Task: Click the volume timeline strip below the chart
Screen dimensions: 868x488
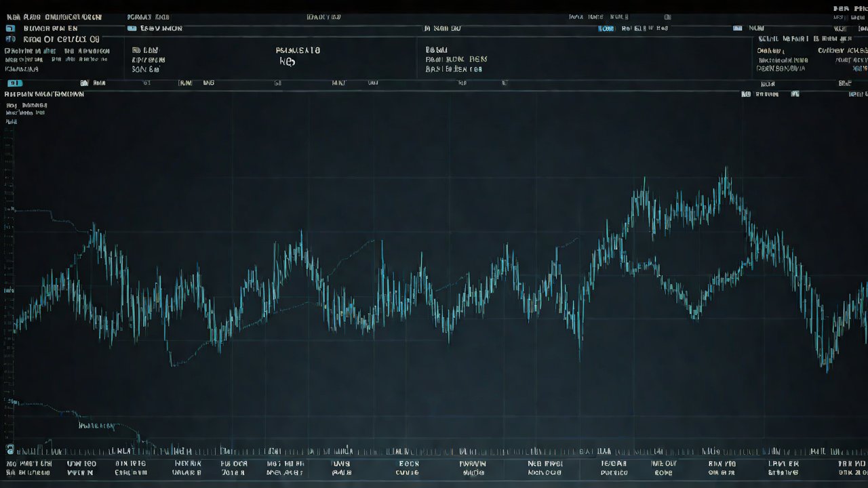Action: (434, 451)
